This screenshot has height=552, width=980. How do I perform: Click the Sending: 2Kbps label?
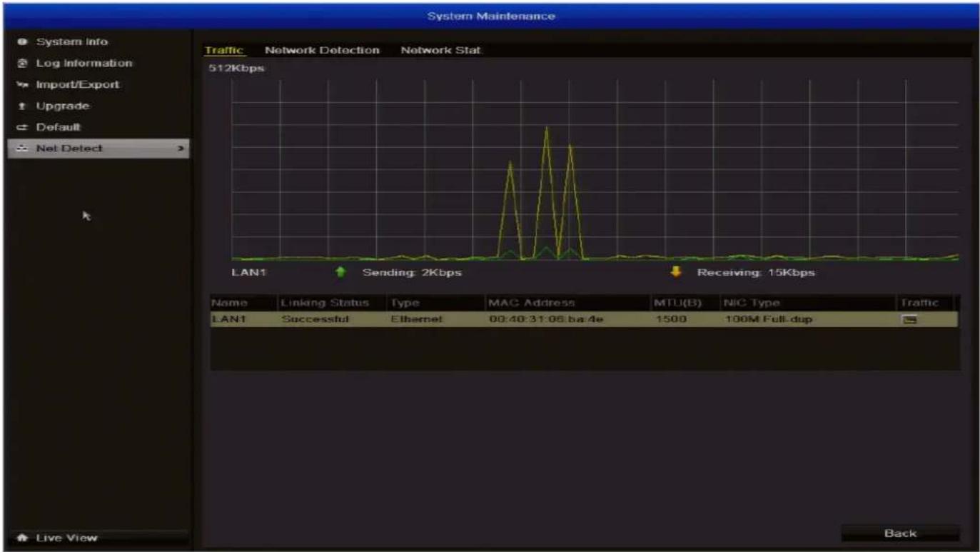click(x=412, y=273)
